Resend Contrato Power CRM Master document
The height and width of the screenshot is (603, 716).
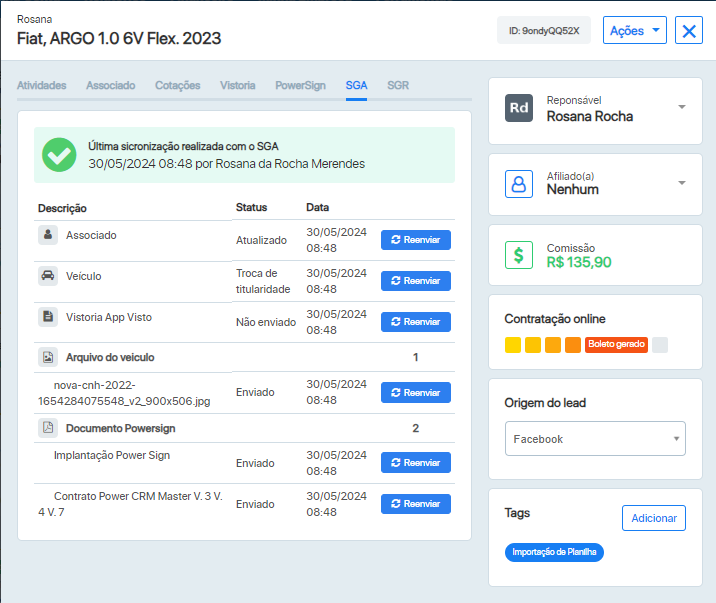416,503
